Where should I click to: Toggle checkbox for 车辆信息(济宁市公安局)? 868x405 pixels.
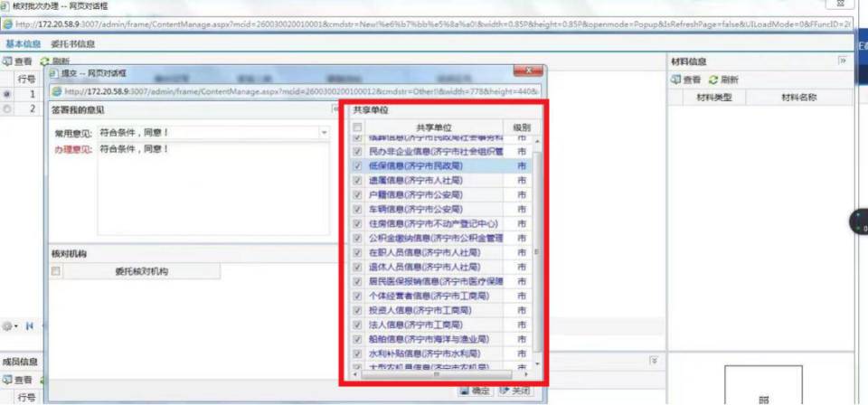tap(358, 209)
